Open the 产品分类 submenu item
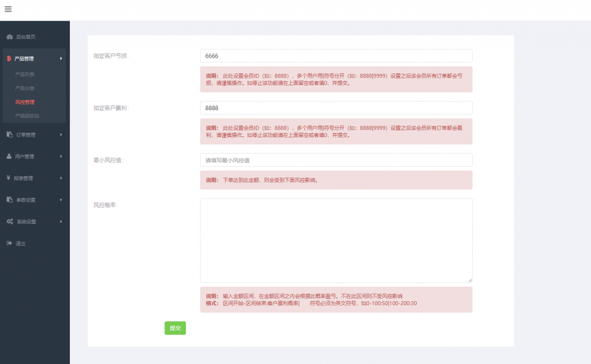 coord(25,88)
